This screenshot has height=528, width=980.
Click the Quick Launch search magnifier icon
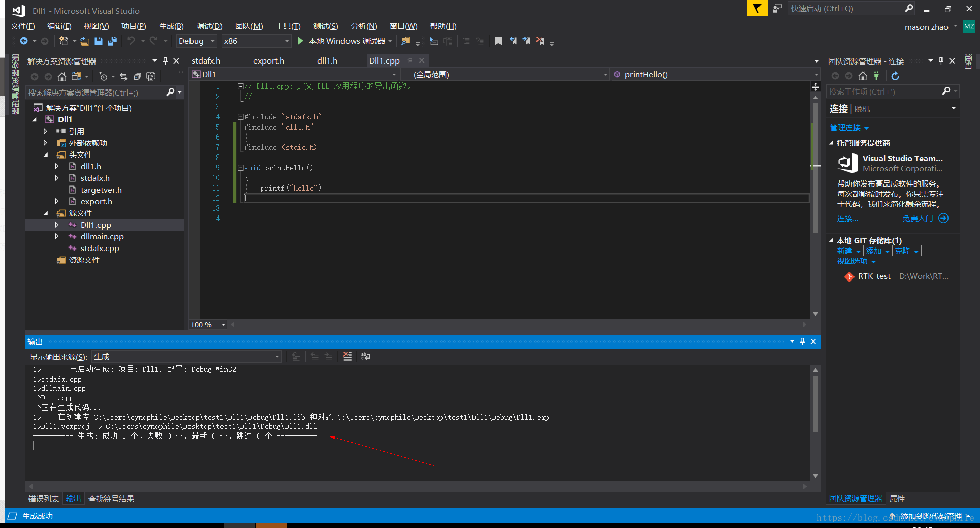(x=909, y=8)
